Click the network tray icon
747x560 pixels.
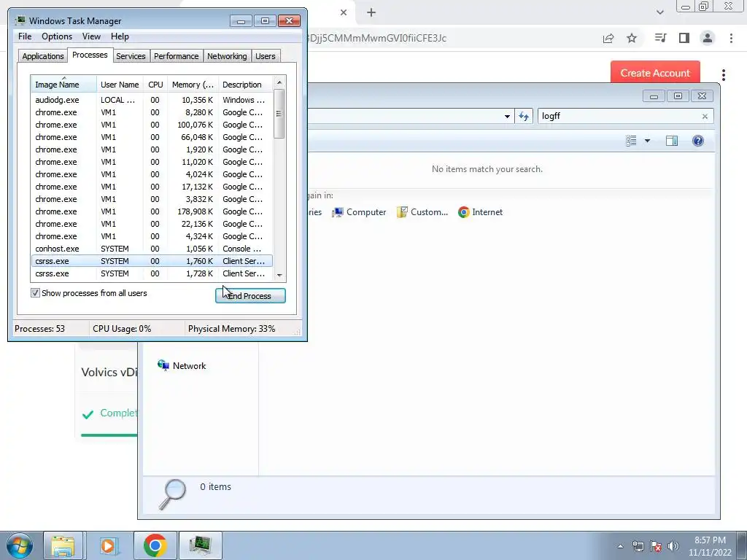point(638,546)
